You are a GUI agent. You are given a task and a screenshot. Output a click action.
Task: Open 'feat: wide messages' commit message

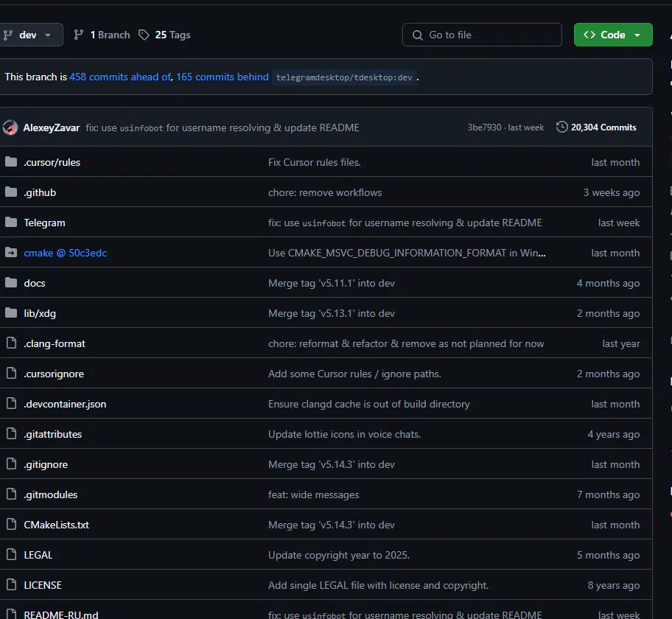click(314, 494)
